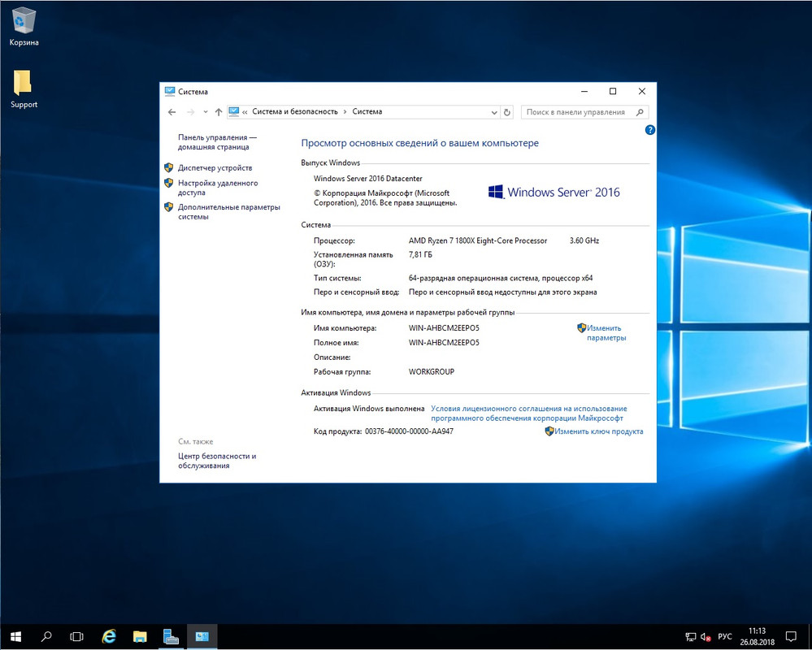Open help with the blue question mark
The height and width of the screenshot is (650, 812).
tap(650, 130)
